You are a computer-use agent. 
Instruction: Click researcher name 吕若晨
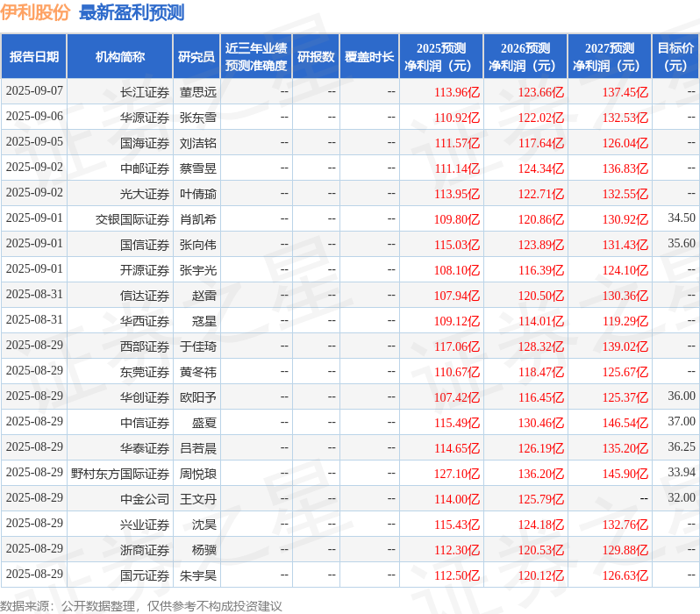coord(197,449)
